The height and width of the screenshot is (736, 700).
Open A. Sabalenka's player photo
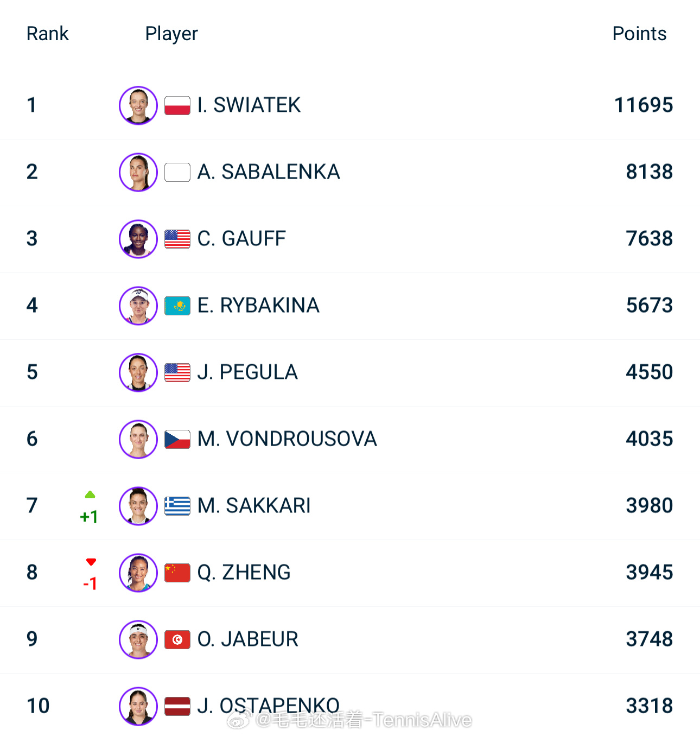tap(138, 172)
